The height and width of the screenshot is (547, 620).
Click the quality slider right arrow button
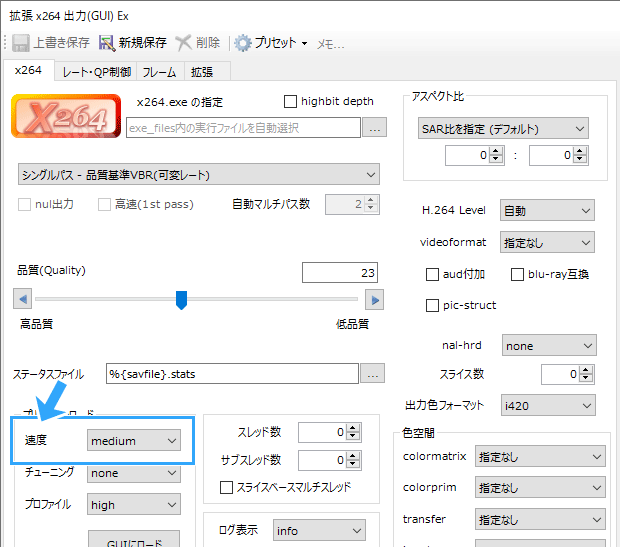(x=374, y=300)
